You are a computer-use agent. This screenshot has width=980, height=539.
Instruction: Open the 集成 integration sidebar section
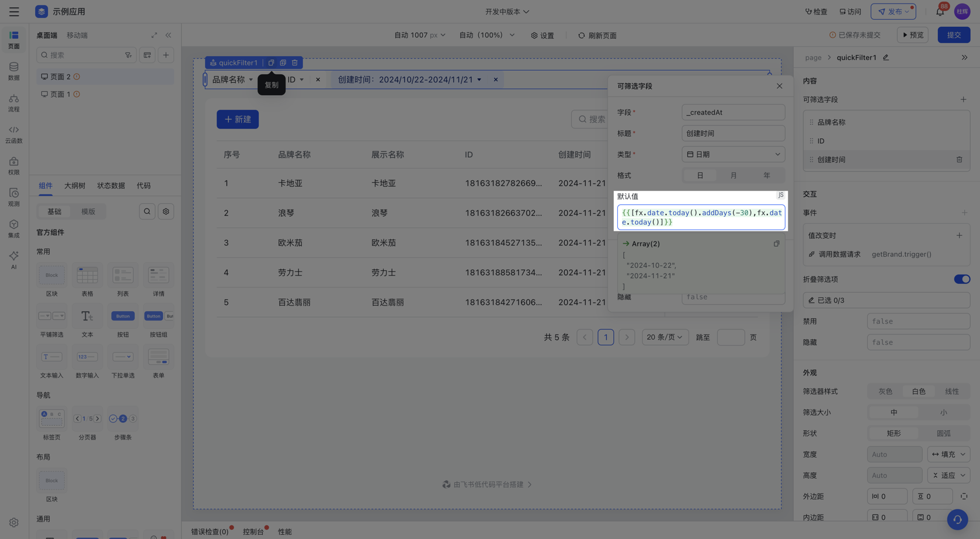coord(14,229)
